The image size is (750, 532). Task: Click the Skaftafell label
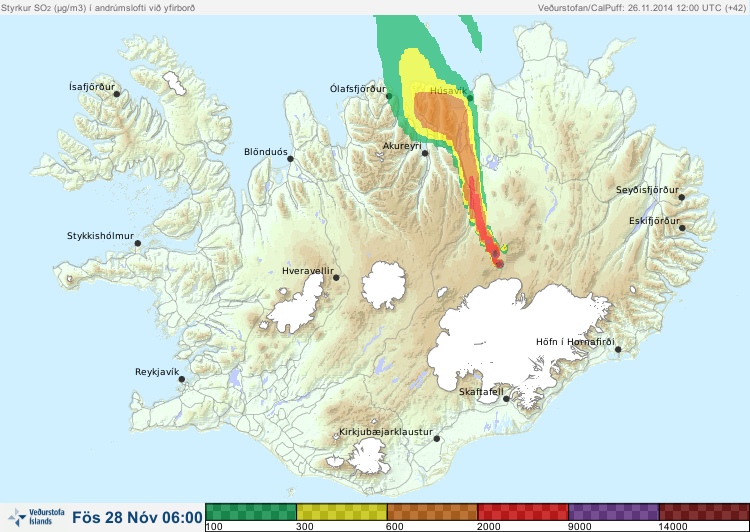coord(481,392)
